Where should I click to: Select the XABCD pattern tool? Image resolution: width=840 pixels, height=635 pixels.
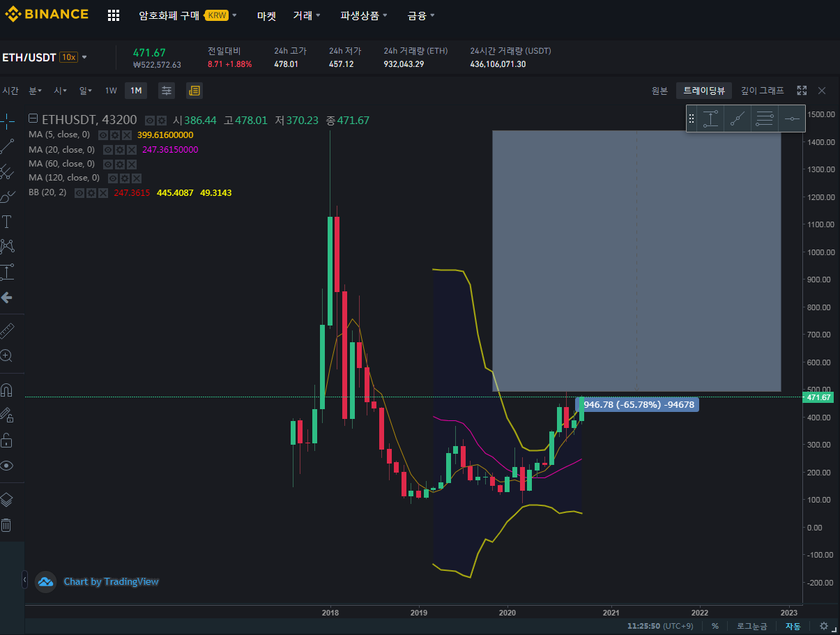pyautogui.click(x=7, y=246)
